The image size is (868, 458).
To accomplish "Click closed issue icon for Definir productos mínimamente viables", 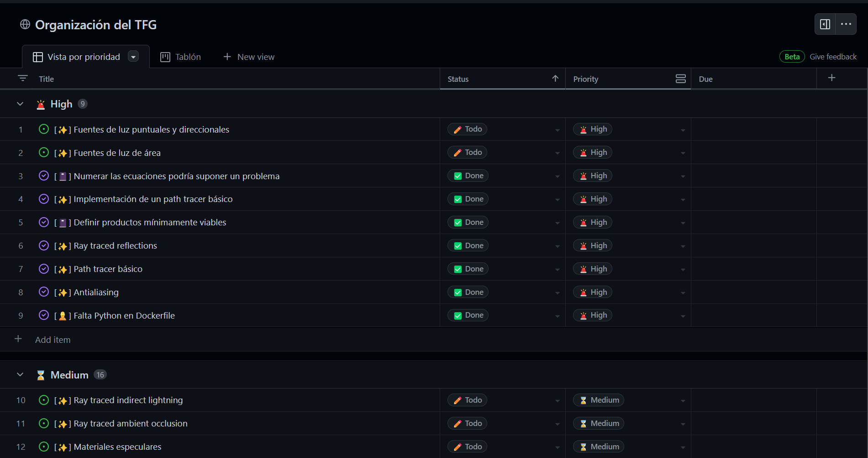I will tap(44, 222).
